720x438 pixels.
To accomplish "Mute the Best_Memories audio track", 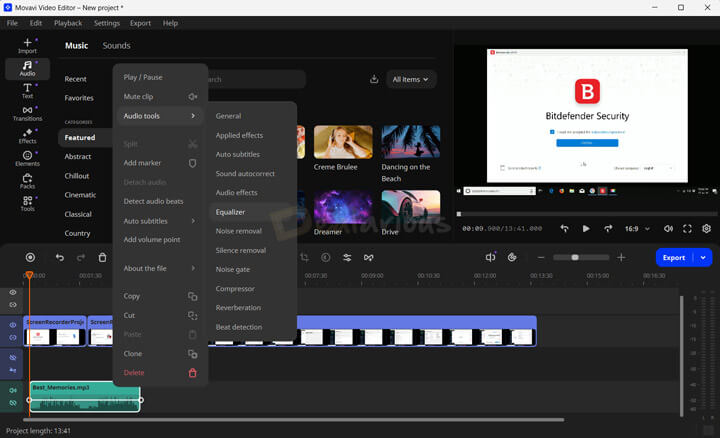I will (x=13, y=390).
